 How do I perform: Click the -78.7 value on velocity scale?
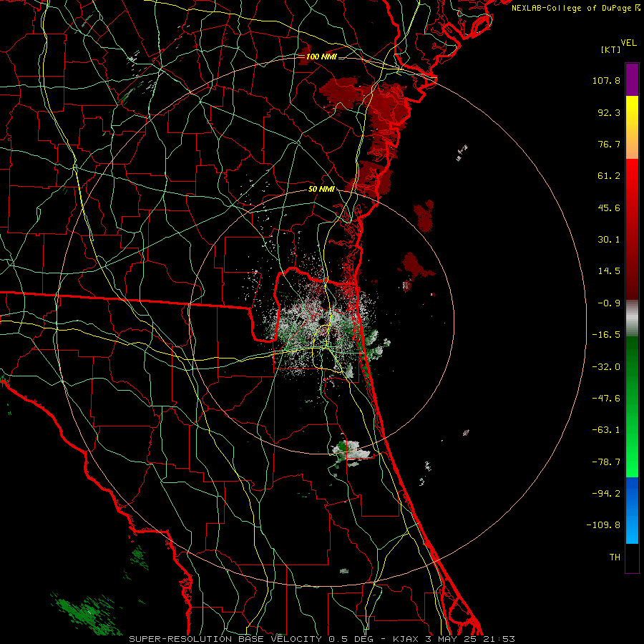(x=606, y=462)
